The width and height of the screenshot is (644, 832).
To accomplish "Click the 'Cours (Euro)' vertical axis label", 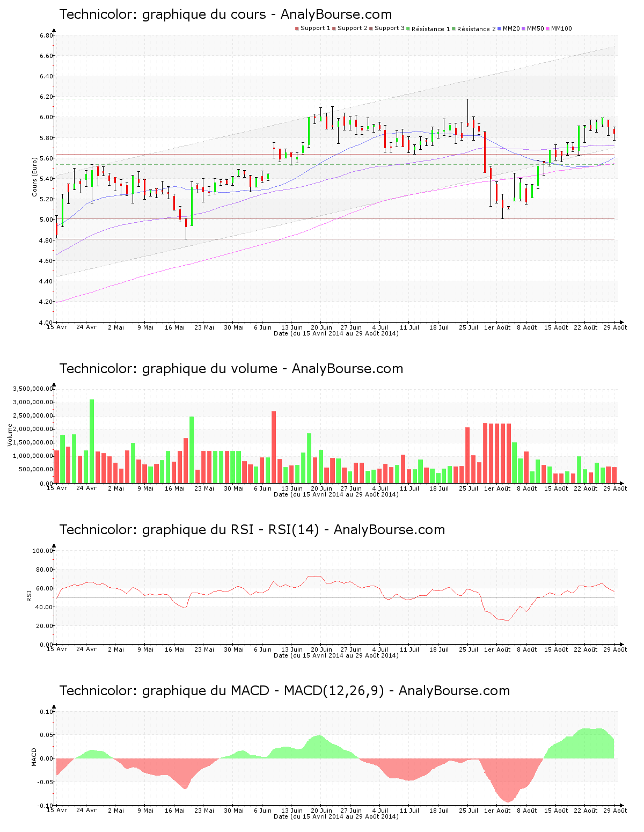I will (x=35, y=177).
